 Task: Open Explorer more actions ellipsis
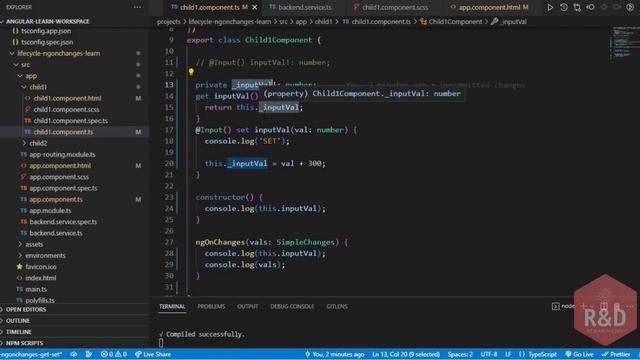click(137, 7)
